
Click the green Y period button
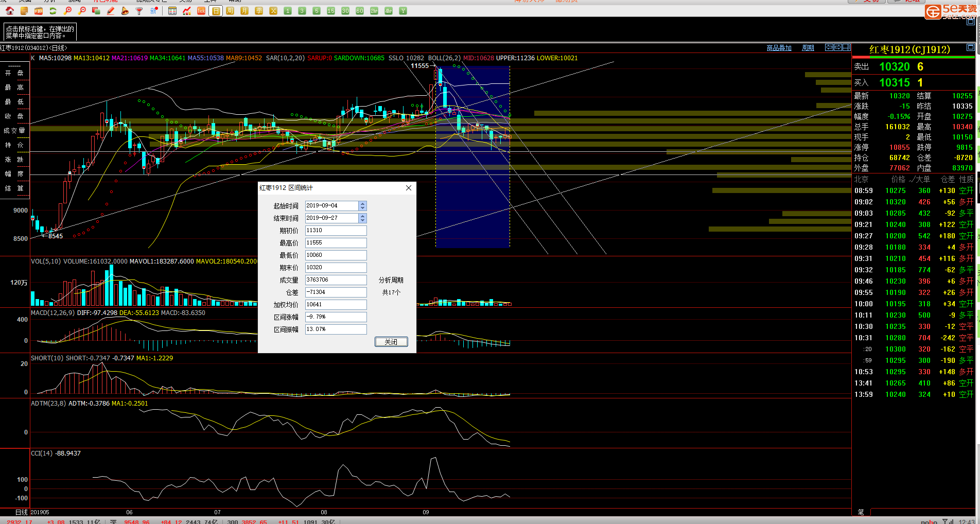403,11
